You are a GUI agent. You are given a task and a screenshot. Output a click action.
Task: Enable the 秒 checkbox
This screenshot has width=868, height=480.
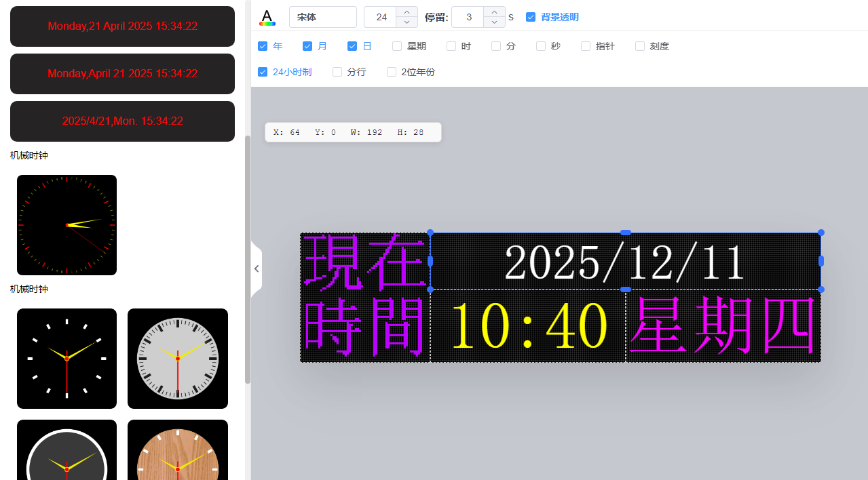[541, 46]
